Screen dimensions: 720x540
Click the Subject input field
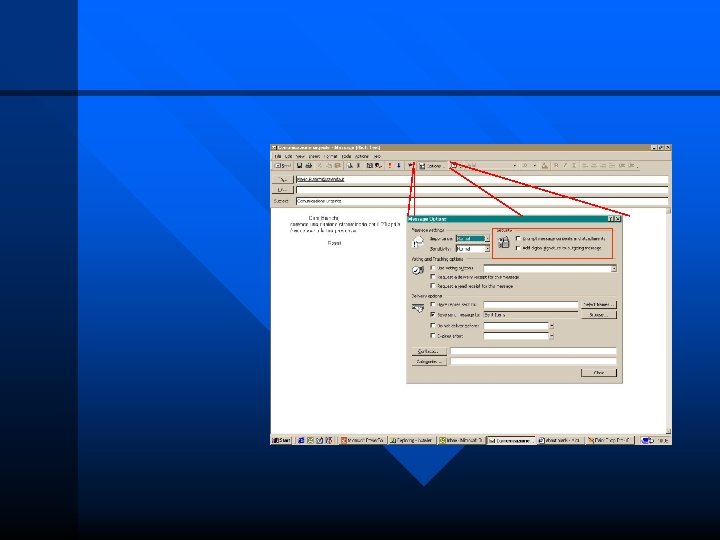click(482, 201)
